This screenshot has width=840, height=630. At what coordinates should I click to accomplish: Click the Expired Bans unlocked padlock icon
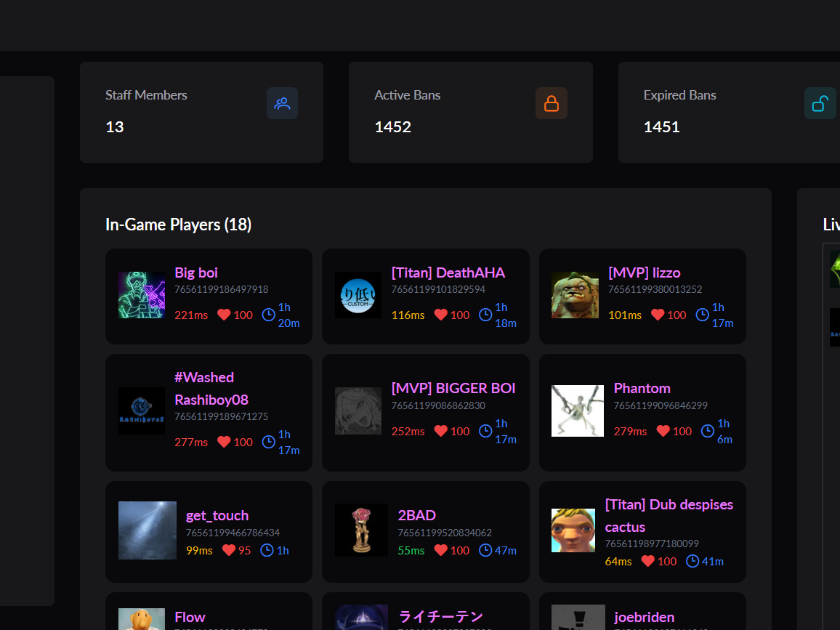coord(820,103)
